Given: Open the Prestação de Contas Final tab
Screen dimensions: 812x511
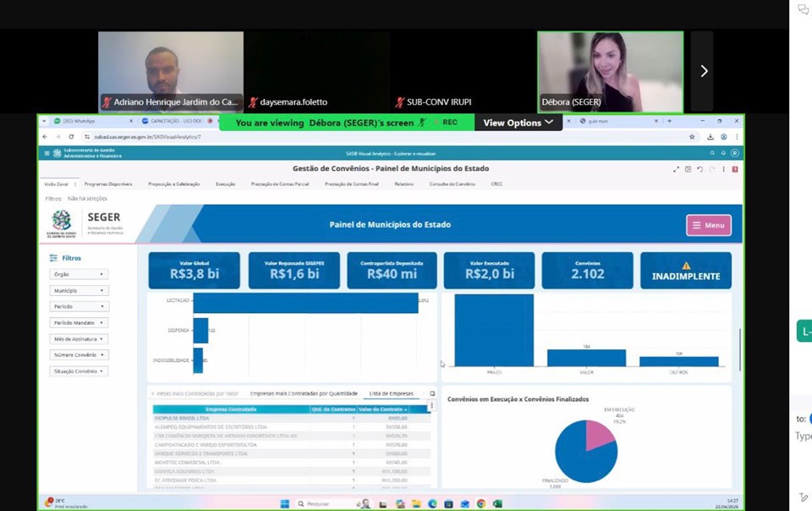Looking at the screenshot, I should pos(348,184).
